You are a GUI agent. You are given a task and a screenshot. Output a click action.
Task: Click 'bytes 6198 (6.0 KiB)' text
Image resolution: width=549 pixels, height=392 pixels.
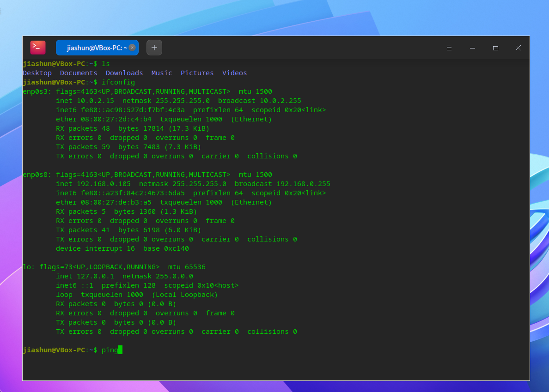pos(159,230)
